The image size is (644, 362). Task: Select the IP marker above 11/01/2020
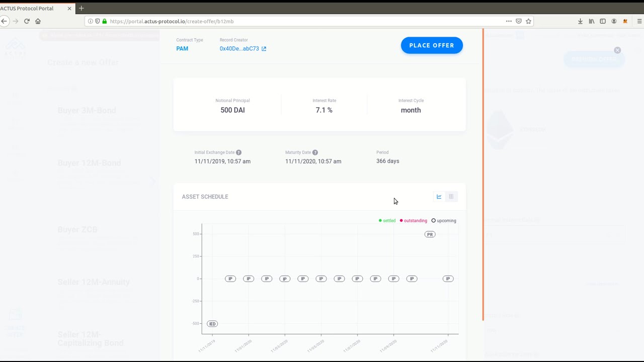[x=249, y=279]
